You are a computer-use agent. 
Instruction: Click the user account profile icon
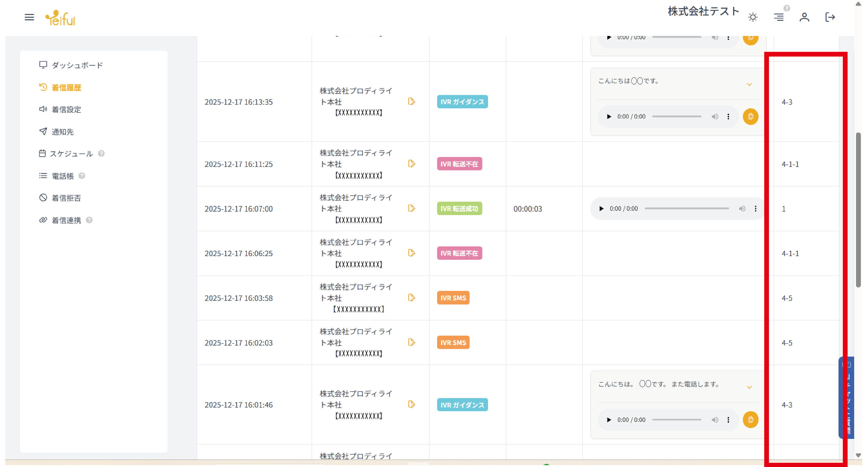tap(804, 17)
